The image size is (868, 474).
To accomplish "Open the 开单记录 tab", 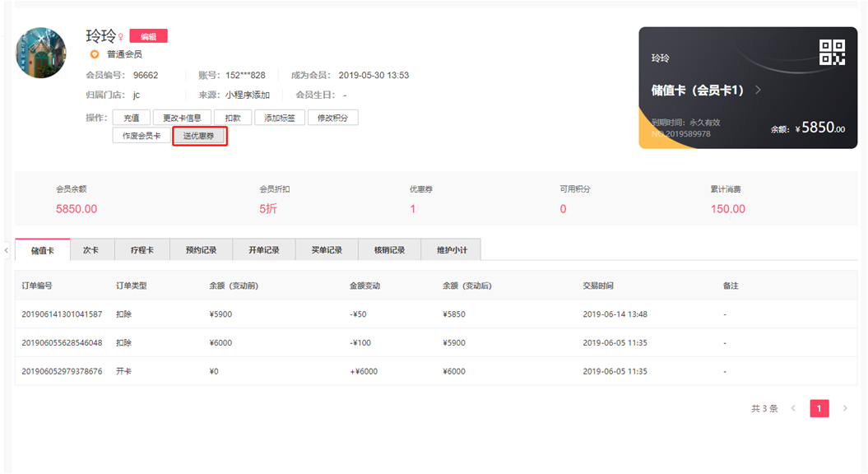I will (x=264, y=250).
